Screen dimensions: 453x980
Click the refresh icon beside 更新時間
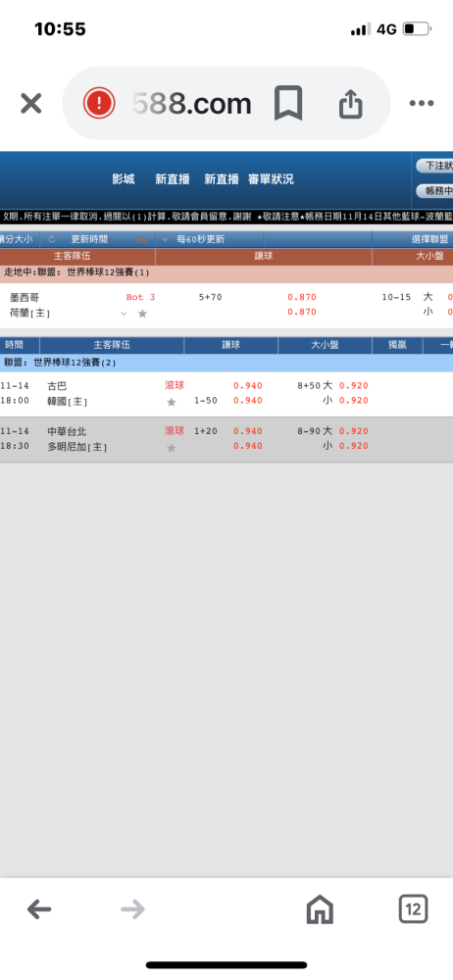point(51,239)
